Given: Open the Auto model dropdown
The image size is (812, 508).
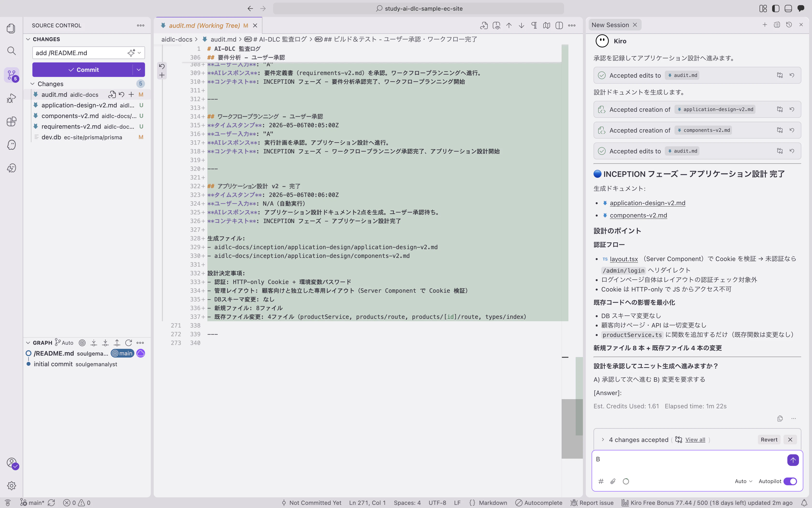Looking at the screenshot, I should click(x=743, y=481).
